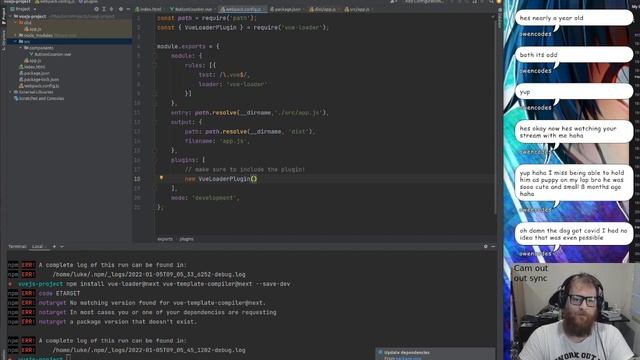Select app.js under the src folder
The image size is (640, 360).
[33, 60]
